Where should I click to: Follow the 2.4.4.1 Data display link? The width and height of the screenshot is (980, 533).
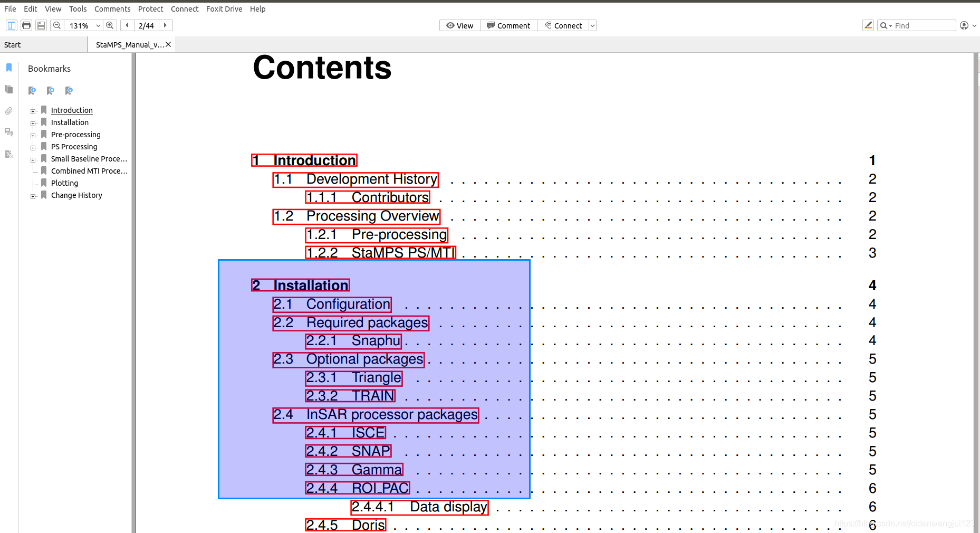click(420, 507)
